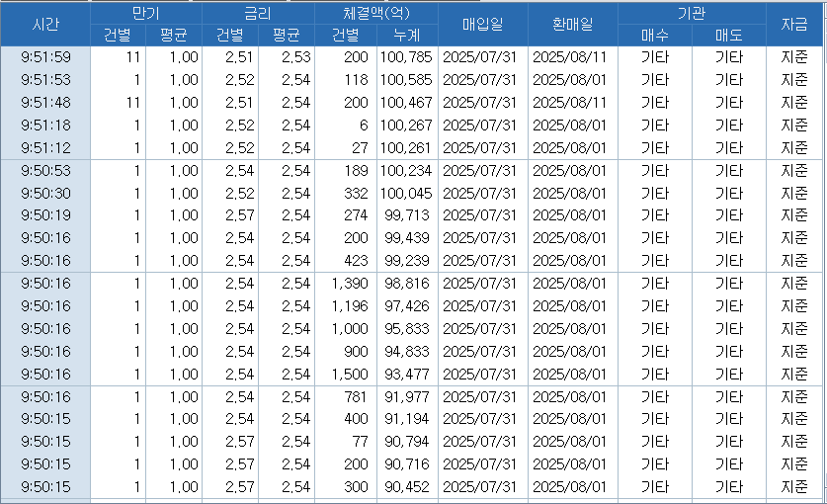Click the 시간 column header

click(45, 24)
